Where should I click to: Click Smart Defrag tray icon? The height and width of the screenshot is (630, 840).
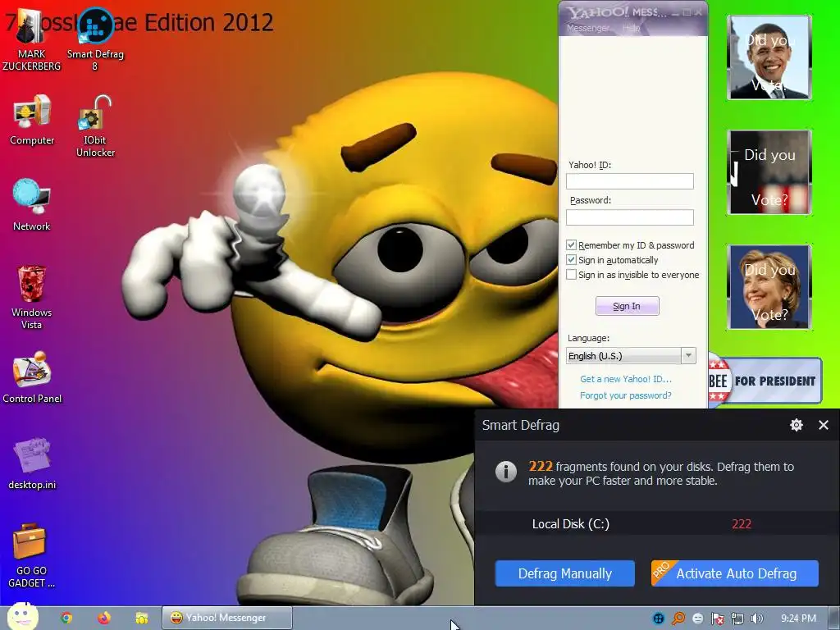pos(659,619)
